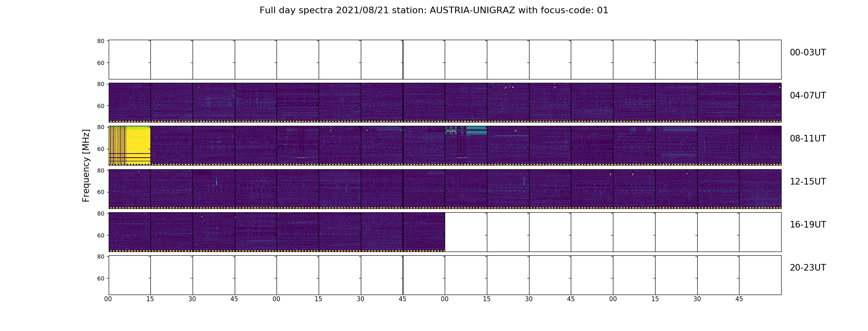The height and width of the screenshot is (331, 868).
Task: Click the leftmost "00" x-axis tick label
Action: [108, 299]
